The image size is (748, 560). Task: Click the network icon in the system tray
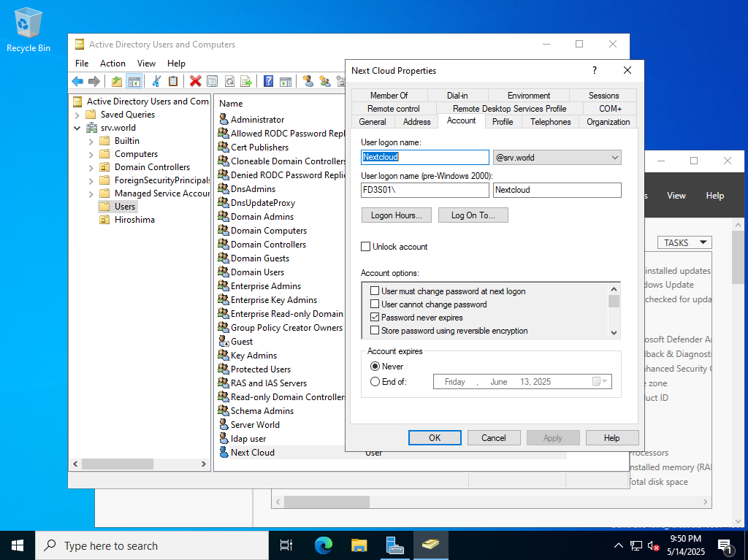pyautogui.click(x=636, y=545)
